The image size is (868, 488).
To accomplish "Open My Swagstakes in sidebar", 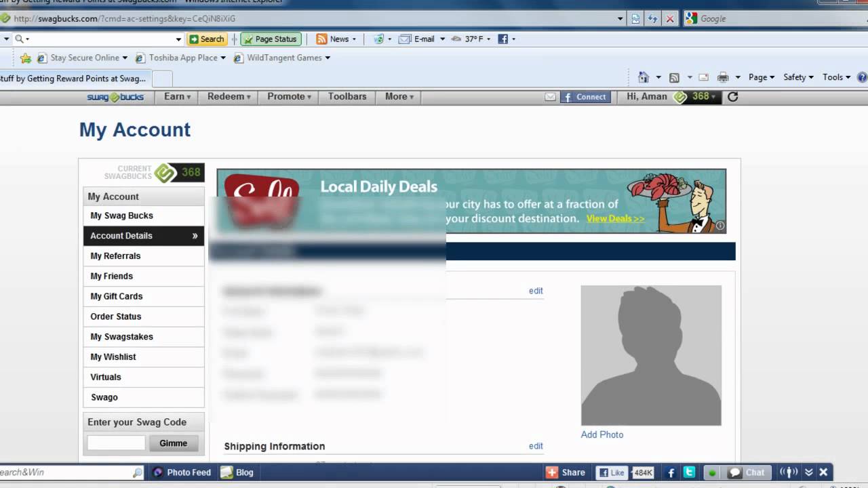I will pos(144,337).
